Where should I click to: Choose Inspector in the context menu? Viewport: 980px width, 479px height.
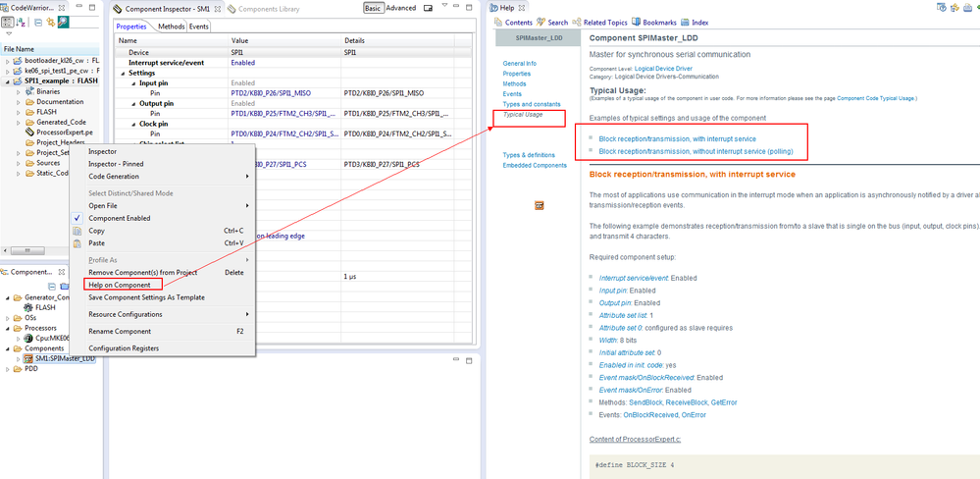[x=163, y=151]
